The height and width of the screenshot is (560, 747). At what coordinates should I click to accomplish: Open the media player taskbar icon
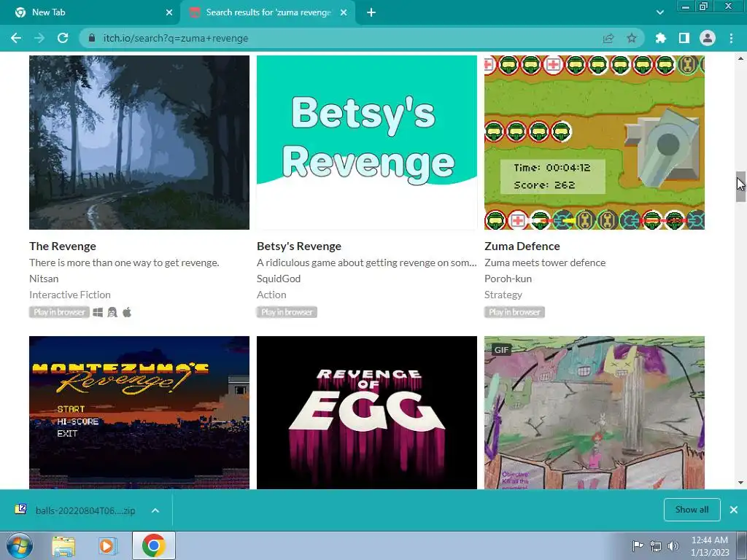click(108, 545)
